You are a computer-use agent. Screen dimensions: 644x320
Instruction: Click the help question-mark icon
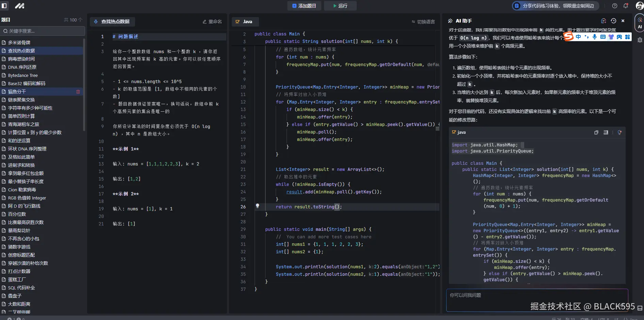614,5
